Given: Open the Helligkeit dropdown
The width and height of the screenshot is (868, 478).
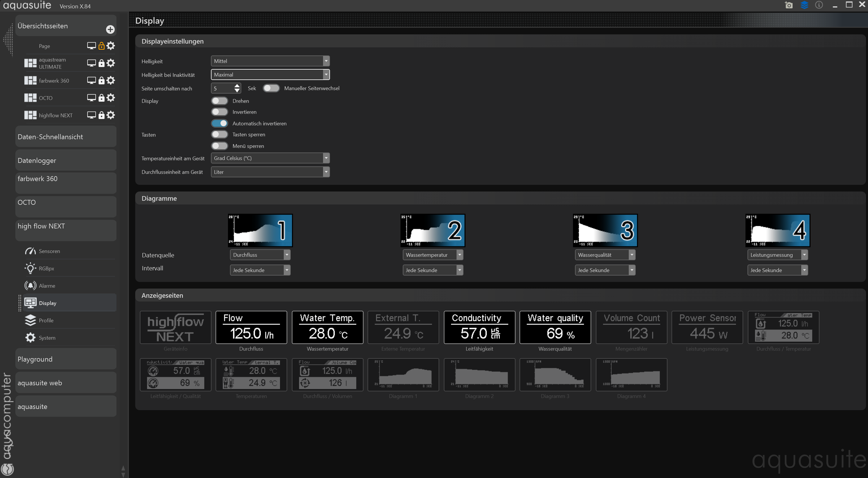Looking at the screenshot, I should (x=270, y=61).
